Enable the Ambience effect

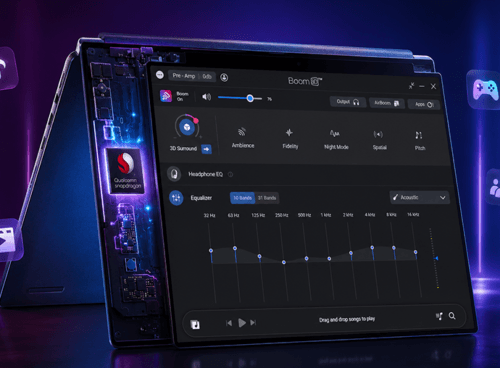(x=243, y=138)
